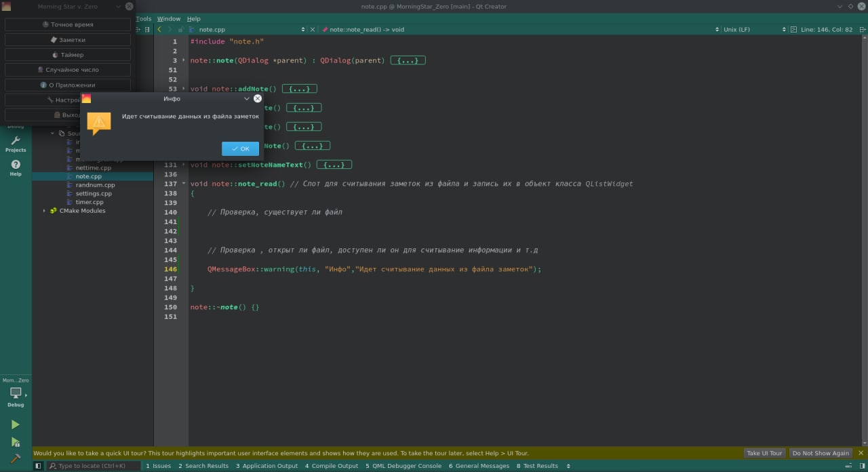The width and height of the screenshot is (868, 472).
Task: Toggle the left sidebar visibility button
Action: [x=39, y=466]
